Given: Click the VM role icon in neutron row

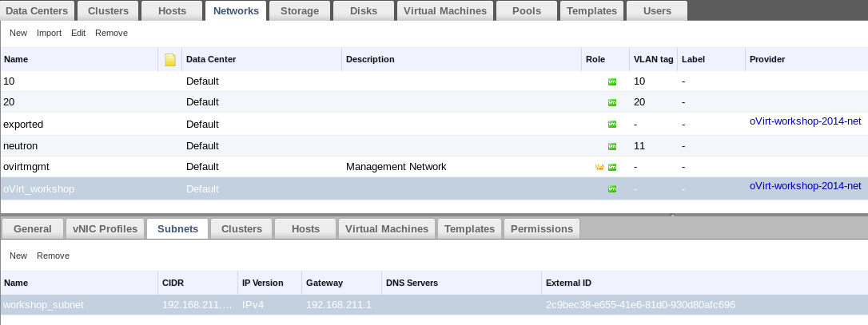Looking at the screenshot, I should pos(612,146).
